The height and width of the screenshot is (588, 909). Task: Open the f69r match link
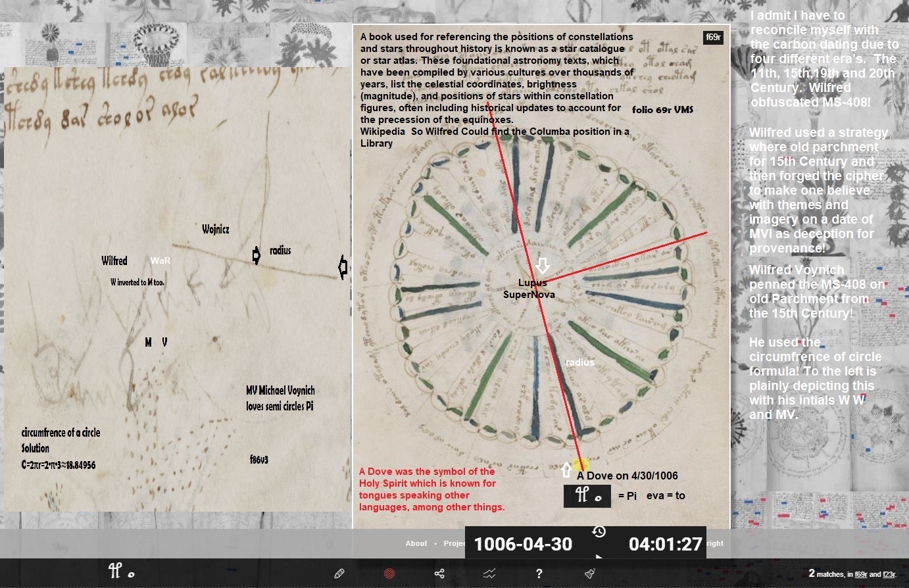(x=861, y=574)
